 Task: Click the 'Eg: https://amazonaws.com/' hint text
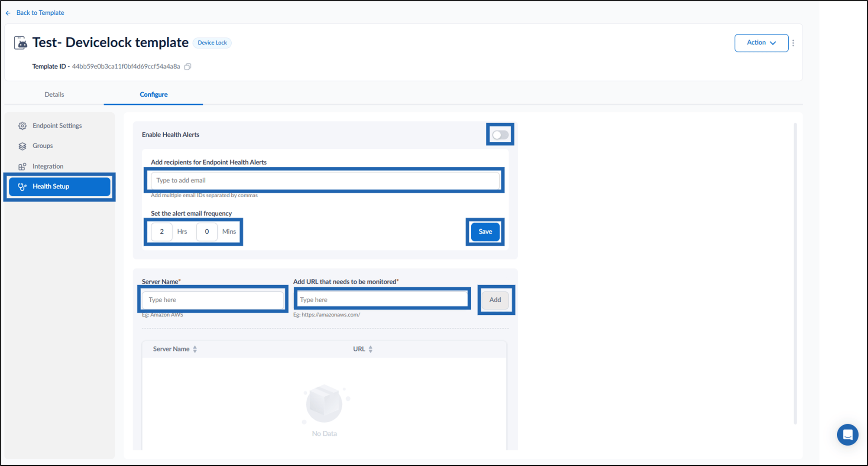[x=327, y=315]
